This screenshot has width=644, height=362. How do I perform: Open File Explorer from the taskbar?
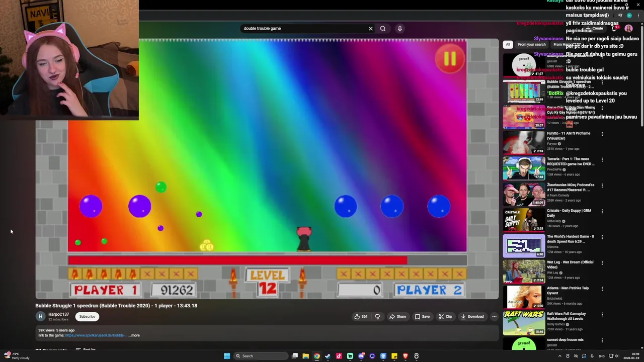(x=305, y=356)
